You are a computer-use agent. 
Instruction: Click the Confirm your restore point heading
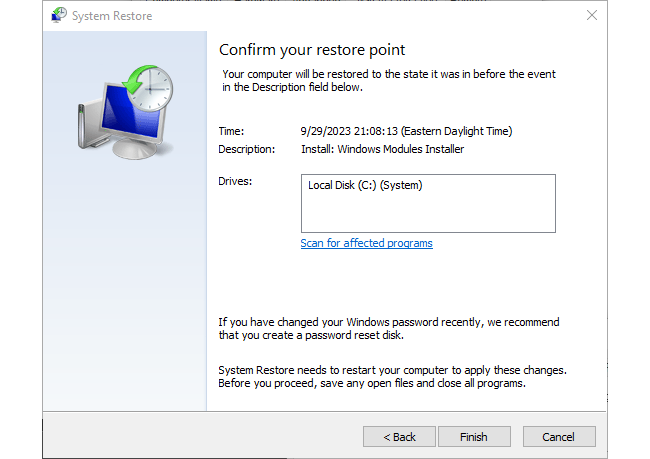coord(312,50)
